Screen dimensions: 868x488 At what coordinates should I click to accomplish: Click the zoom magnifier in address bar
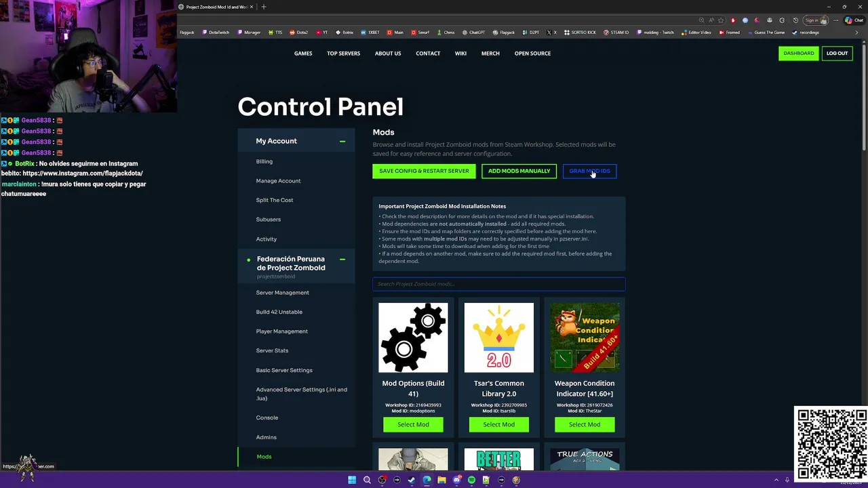coord(701,20)
